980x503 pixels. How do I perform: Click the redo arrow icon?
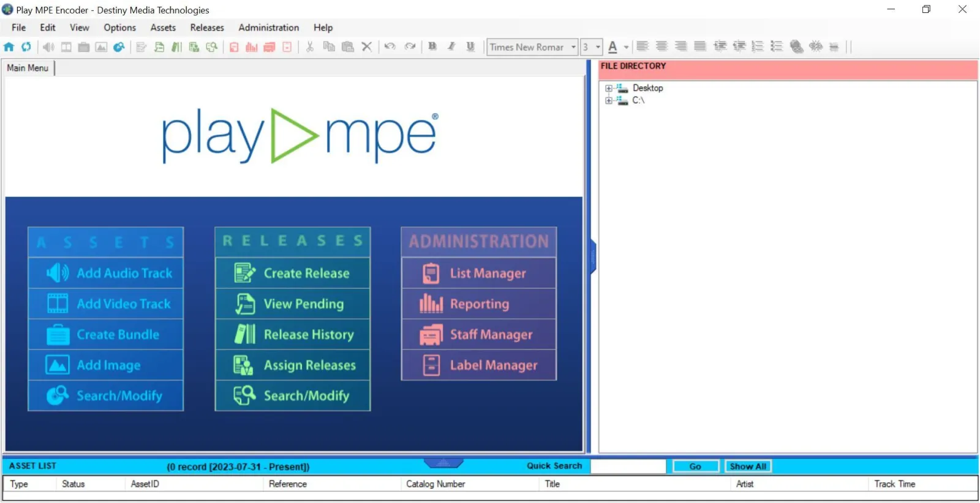(x=410, y=47)
